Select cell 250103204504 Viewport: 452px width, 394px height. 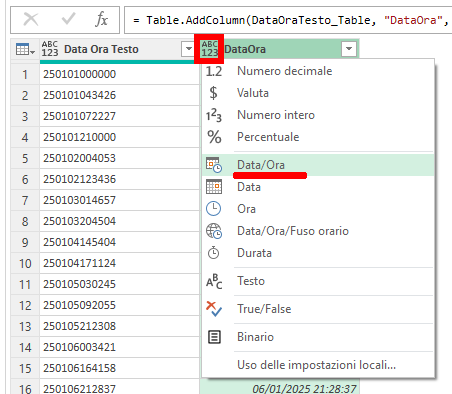point(119,221)
